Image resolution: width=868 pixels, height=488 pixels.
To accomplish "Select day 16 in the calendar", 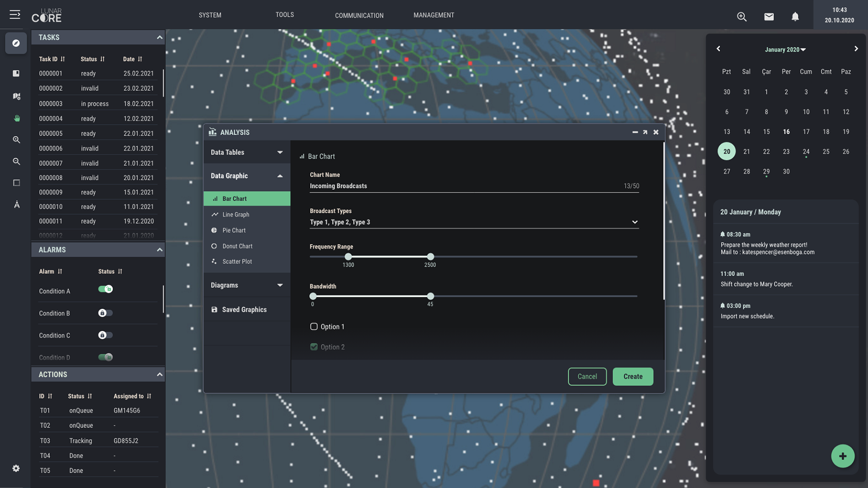I will pos(786,131).
